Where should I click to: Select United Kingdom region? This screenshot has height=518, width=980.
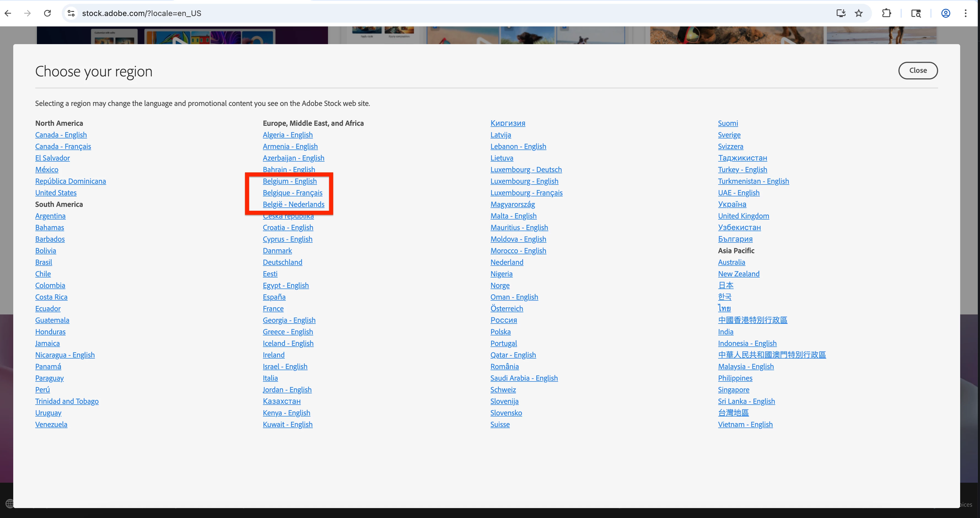pos(744,216)
